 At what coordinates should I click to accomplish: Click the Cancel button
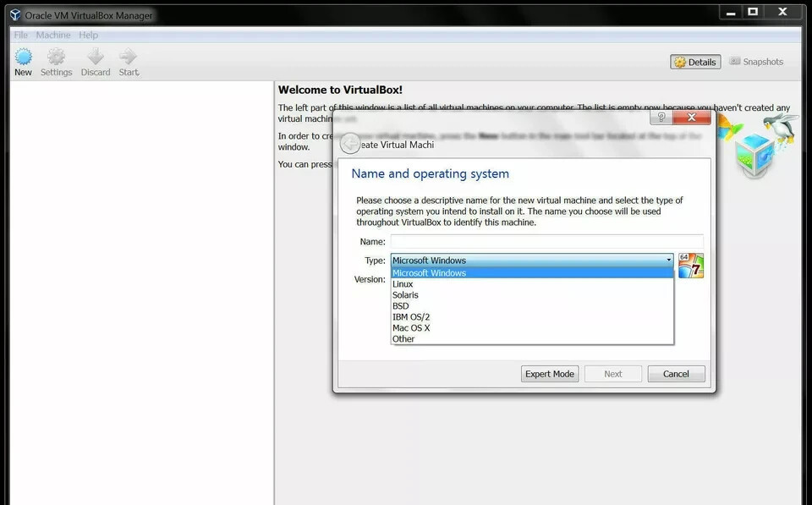(x=676, y=374)
